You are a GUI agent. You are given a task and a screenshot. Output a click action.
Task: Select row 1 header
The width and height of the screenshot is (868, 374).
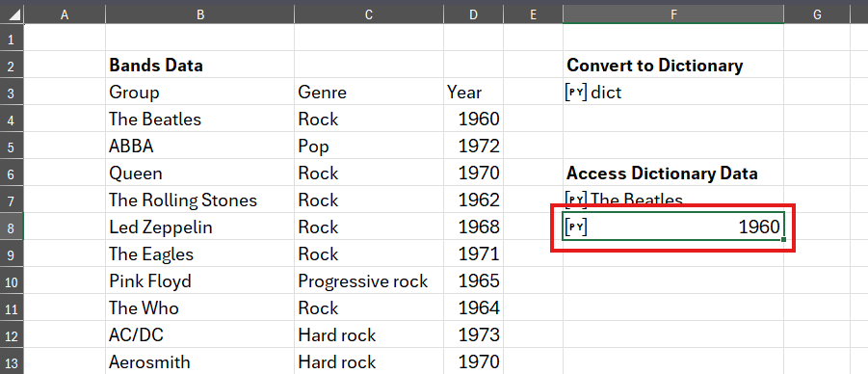click(x=12, y=39)
